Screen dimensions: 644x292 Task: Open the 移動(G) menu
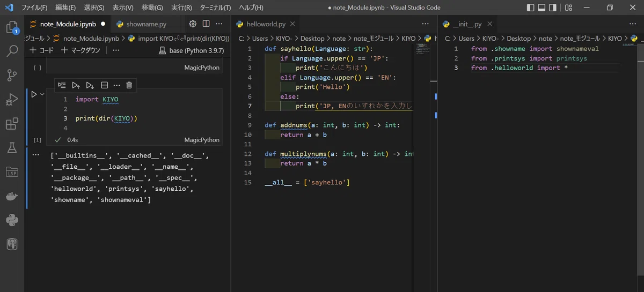click(x=152, y=8)
